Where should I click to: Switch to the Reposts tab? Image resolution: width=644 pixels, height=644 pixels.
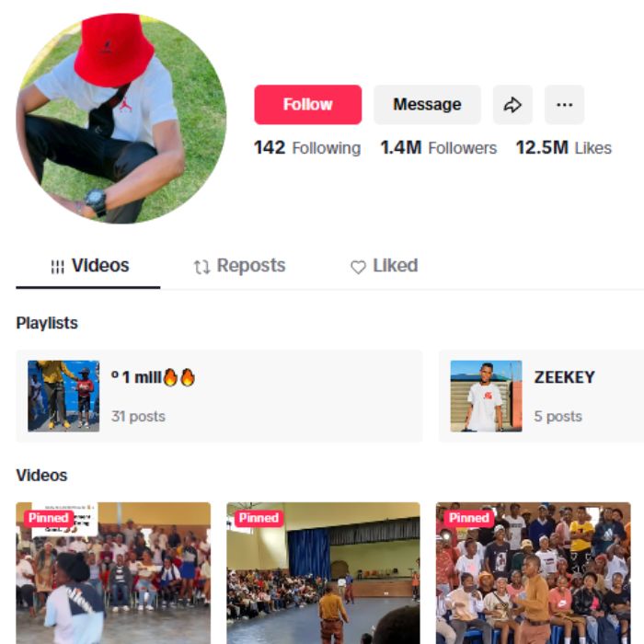click(239, 266)
